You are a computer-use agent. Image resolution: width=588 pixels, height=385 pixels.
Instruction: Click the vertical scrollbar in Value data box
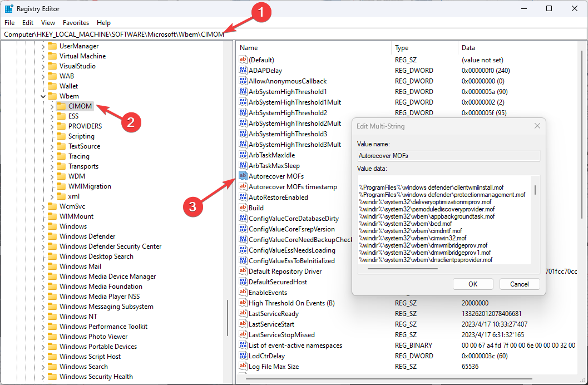(535, 190)
